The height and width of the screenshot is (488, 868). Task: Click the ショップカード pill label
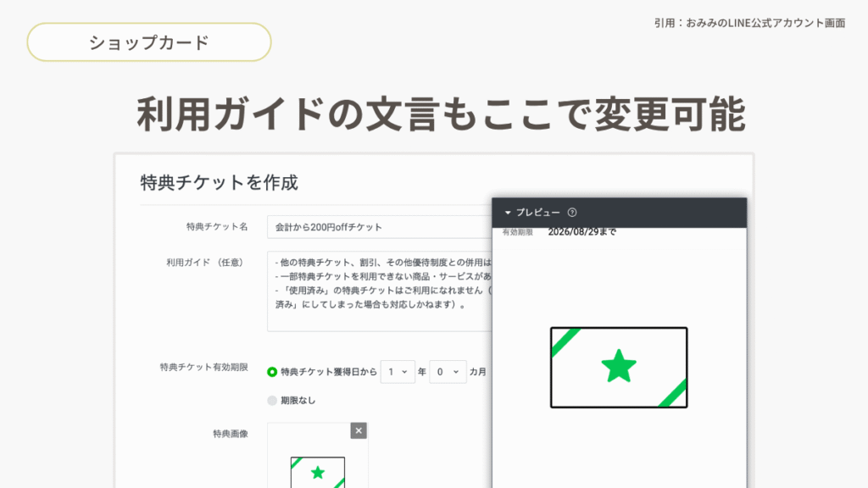[149, 42]
